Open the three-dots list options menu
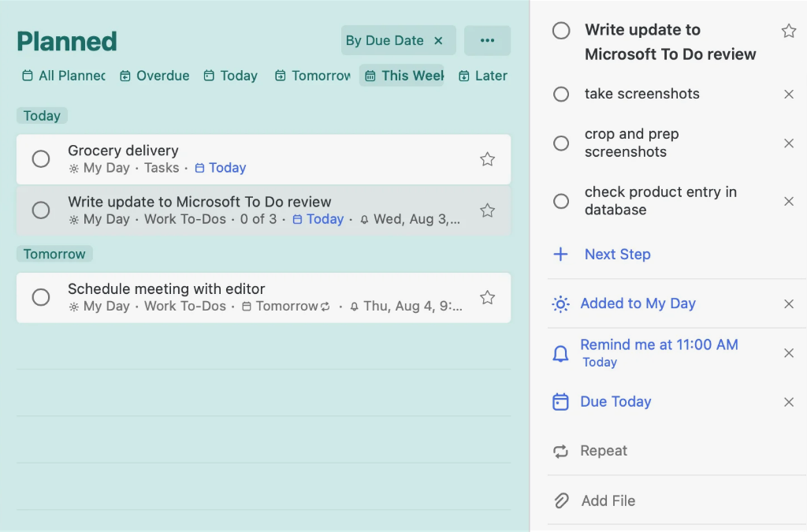 pos(487,41)
